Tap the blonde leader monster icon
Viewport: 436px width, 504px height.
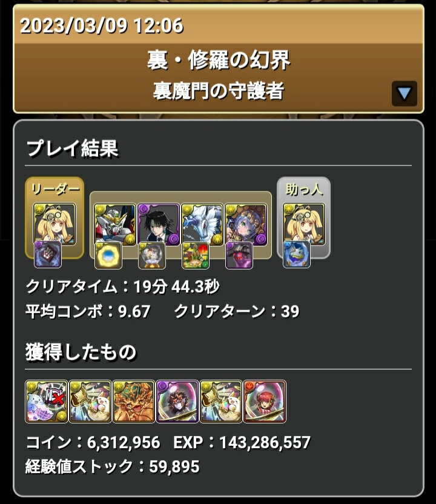click(x=54, y=224)
